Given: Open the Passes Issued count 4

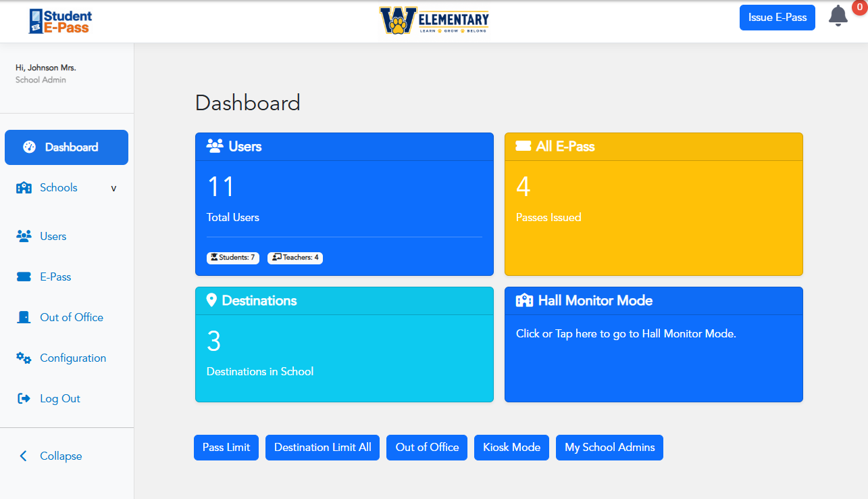Looking at the screenshot, I should (x=524, y=187).
